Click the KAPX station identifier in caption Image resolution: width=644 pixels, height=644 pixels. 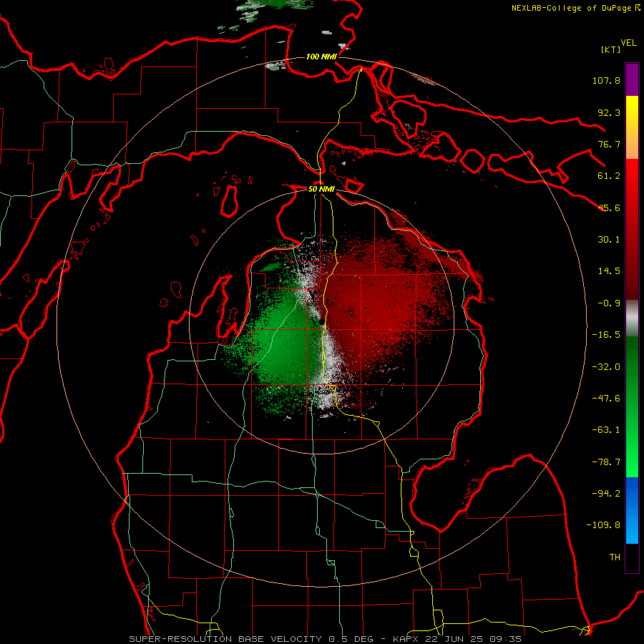point(407,639)
